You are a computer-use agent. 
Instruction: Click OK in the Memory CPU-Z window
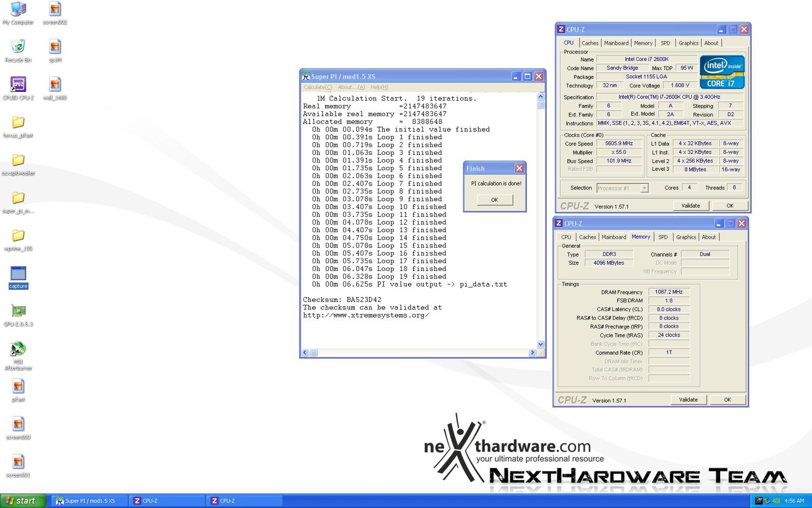(x=727, y=400)
